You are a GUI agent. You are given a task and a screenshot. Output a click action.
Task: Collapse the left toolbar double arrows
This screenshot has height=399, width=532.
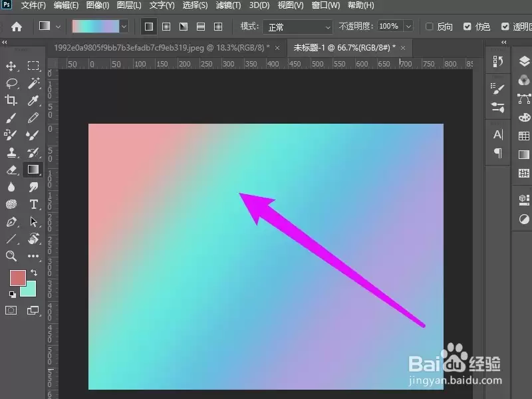5,43
